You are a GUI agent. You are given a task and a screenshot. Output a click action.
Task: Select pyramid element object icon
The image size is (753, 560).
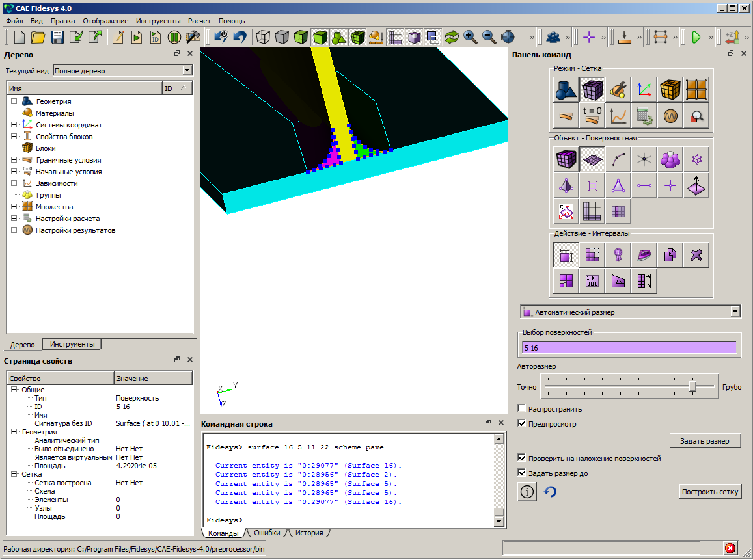[566, 185]
